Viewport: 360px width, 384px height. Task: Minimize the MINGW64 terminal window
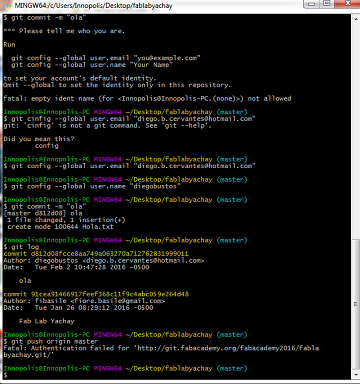[x=312, y=4]
